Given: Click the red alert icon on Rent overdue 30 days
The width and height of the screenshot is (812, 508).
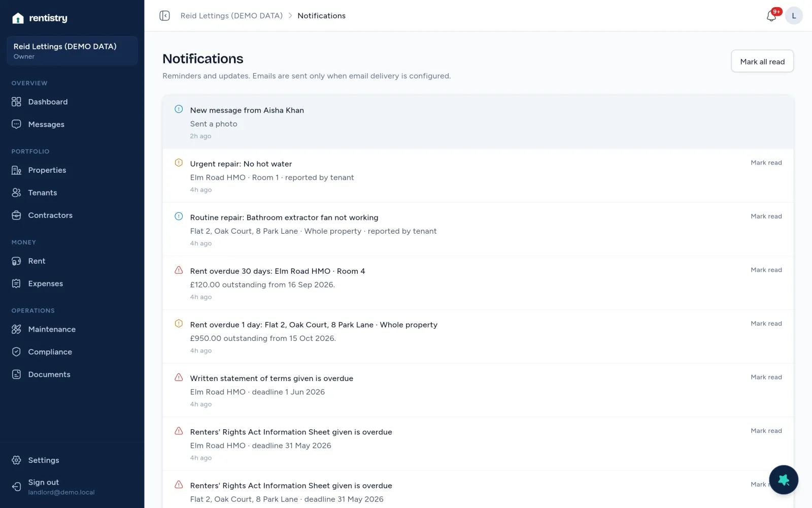Looking at the screenshot, I should 179,270.
